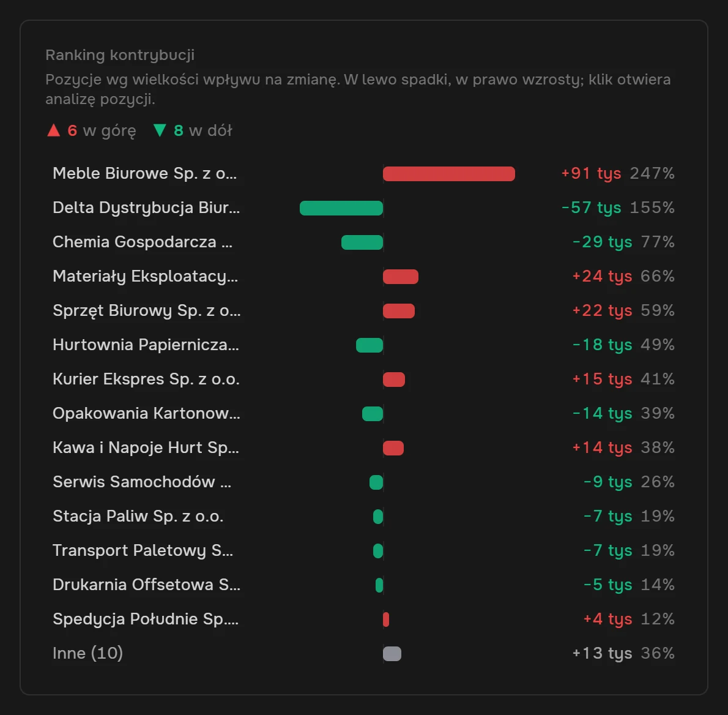Click the green down-triangle icon
Screen dimensions: 728x715
[160, 130]
